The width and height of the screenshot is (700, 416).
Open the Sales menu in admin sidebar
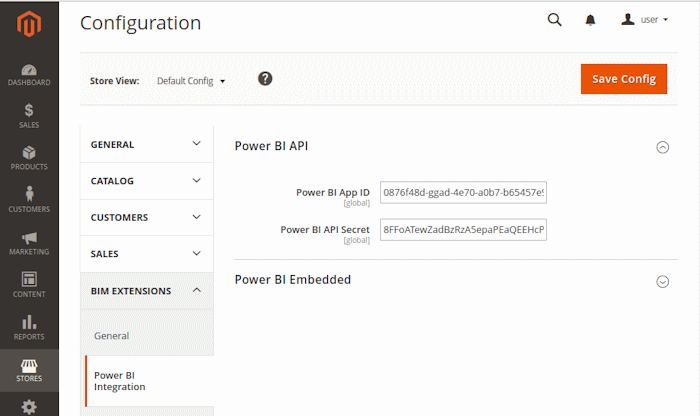(x=29, y=116)
